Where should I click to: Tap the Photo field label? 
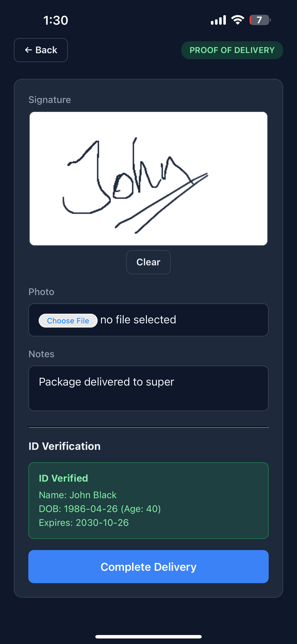coord(41,292)
